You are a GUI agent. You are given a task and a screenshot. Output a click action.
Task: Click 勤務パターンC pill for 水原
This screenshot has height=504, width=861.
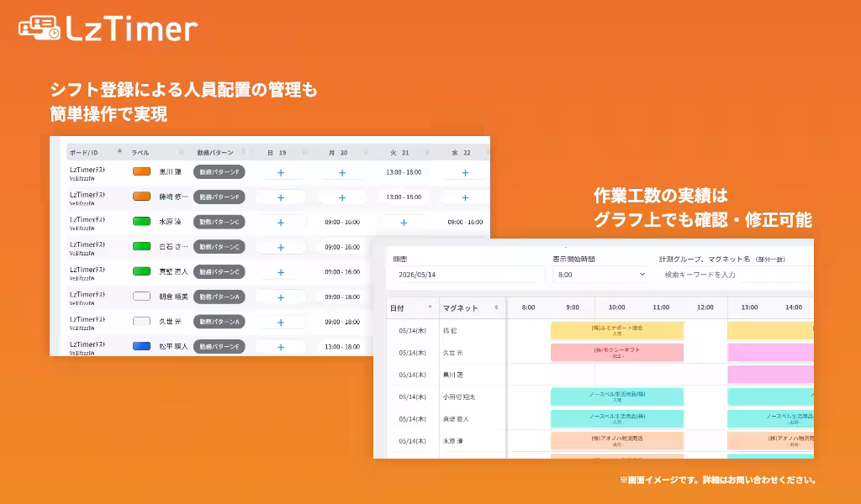(219, 222)
